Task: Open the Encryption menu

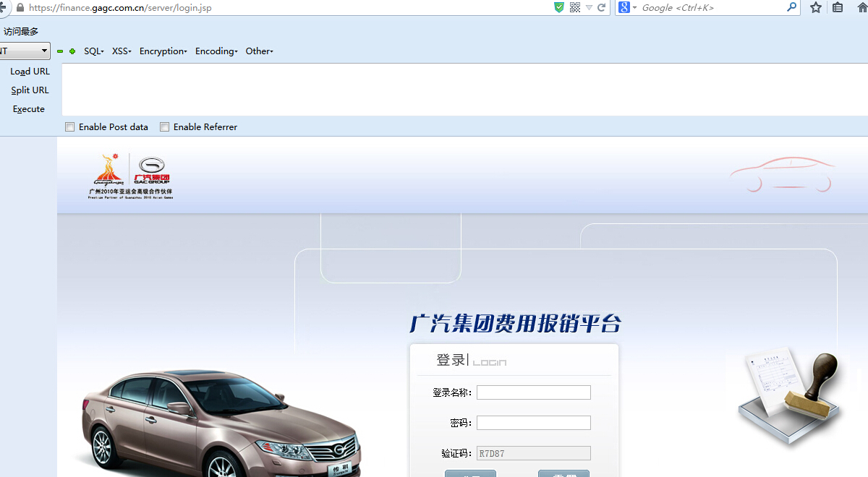Action: [x=163, y=51]
